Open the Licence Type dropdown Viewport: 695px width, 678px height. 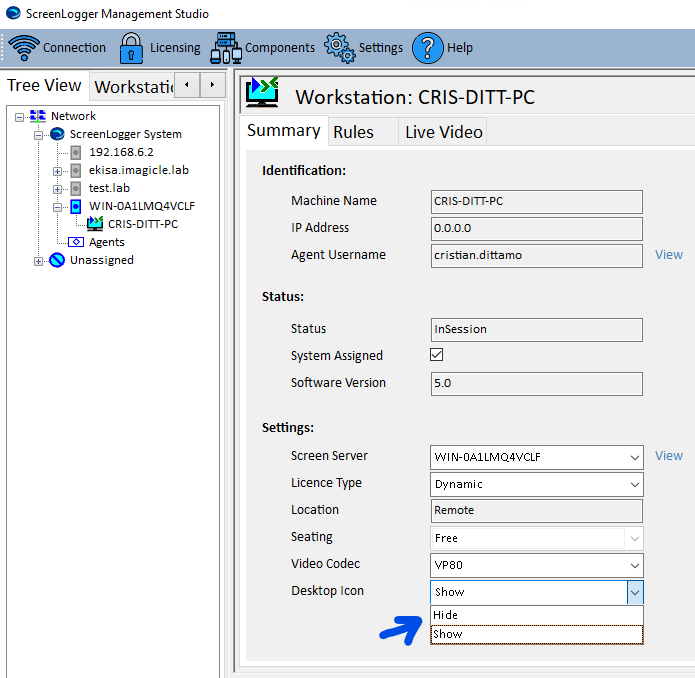(634, 484)
